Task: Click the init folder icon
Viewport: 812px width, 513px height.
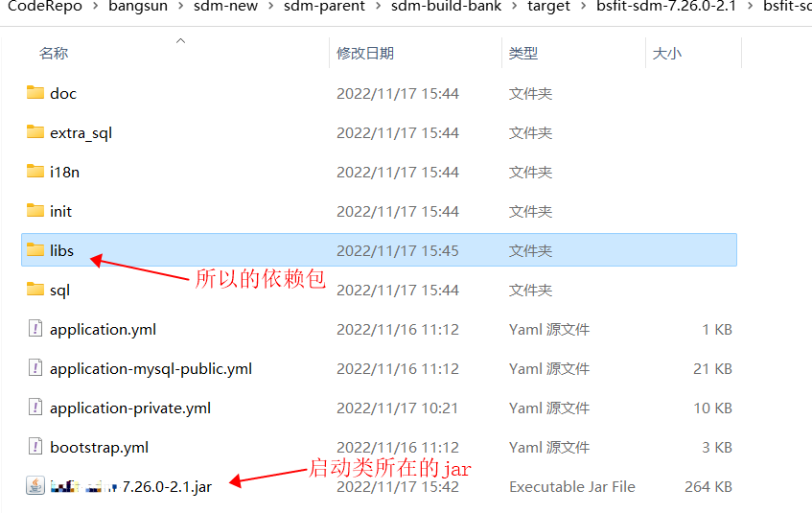Action: tap(35, 211)
